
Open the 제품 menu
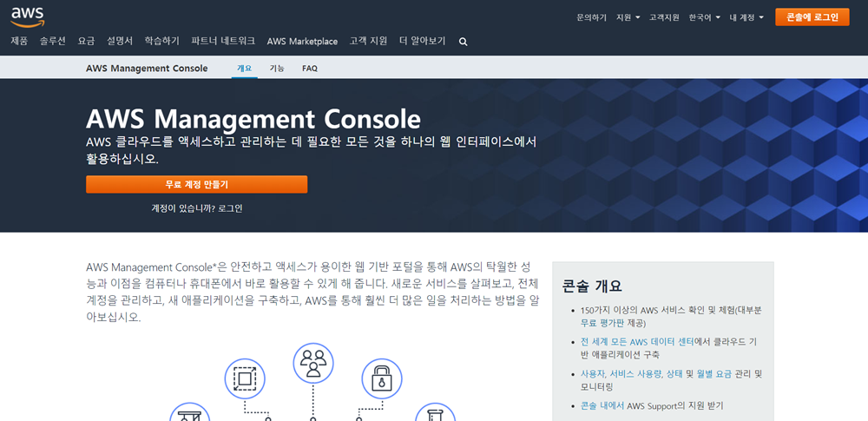19,41
